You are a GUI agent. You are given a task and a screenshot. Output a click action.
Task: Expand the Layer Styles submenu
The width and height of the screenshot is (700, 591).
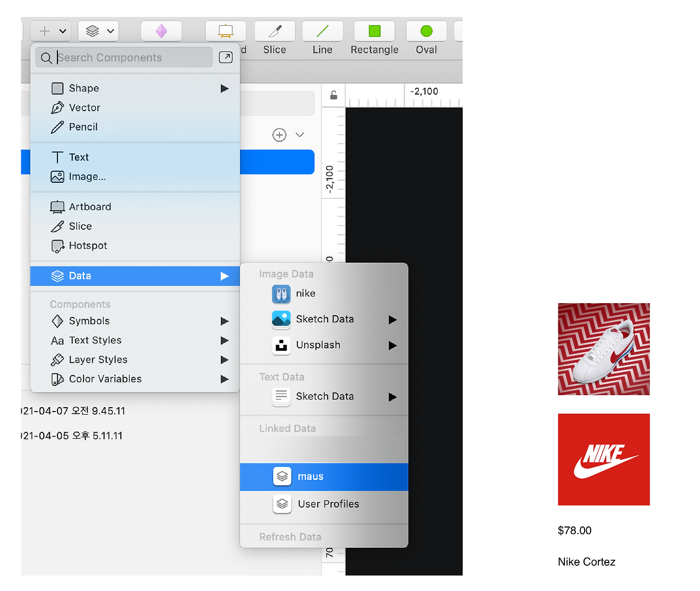(135, 360)
